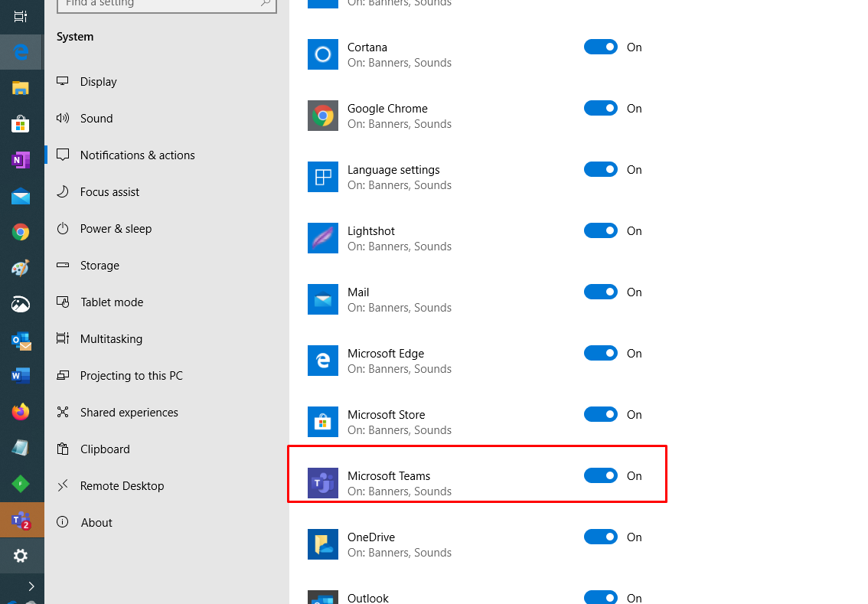Launch Microsoft Edge from taskbar
Image resolution: width=868 pixels, height=604 pixels.
21,52
